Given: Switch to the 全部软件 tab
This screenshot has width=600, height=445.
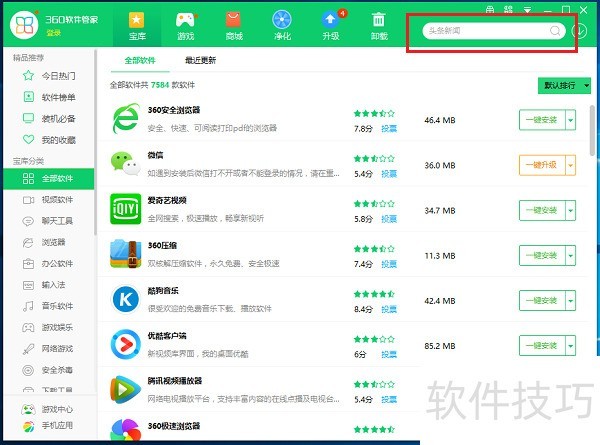Looking at the screenshot, I should [140, 60].
